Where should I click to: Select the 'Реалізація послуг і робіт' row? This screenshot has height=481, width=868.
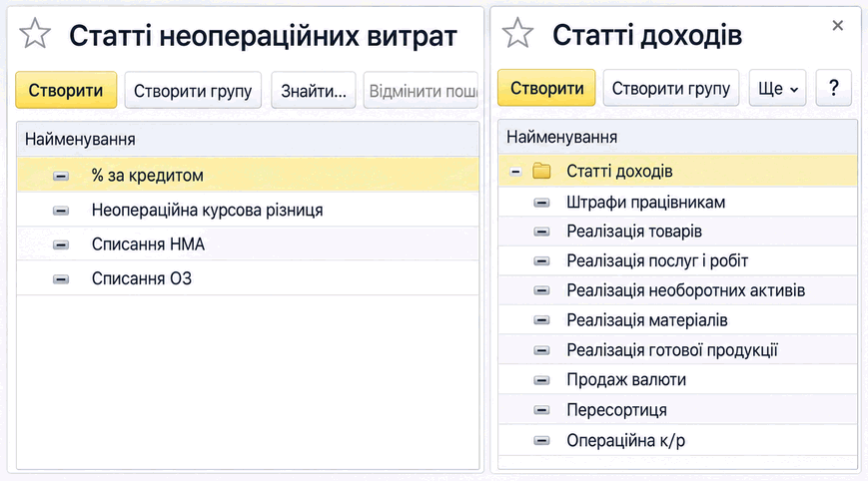677,260
